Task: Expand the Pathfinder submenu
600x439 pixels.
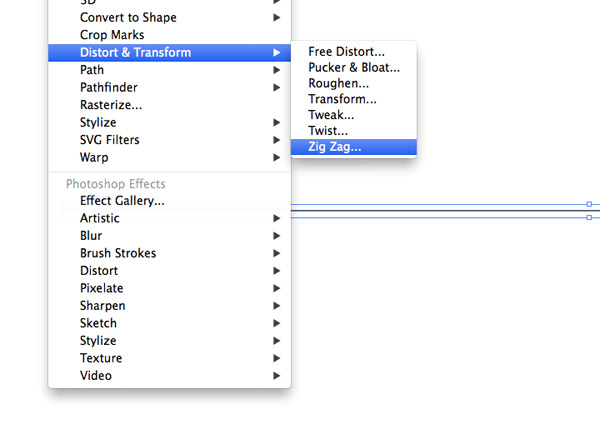Action: tap(109, 87)
